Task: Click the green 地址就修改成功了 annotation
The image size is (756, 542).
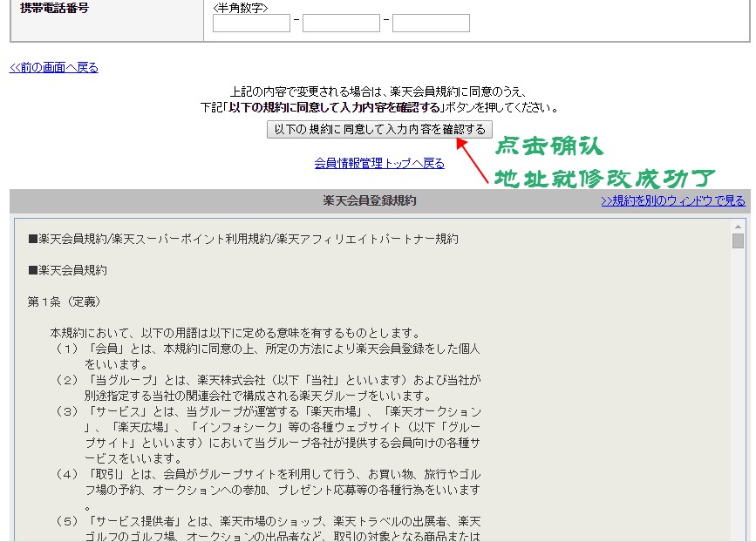Action: pos(604,178)
